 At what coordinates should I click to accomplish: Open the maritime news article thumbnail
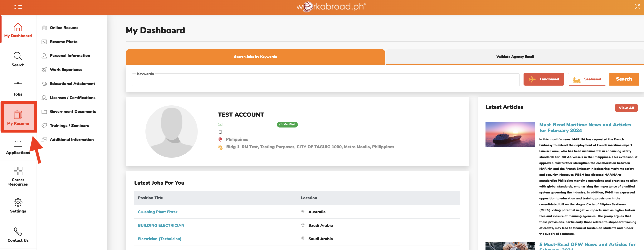pyautogui.click(x=510, y=134)
